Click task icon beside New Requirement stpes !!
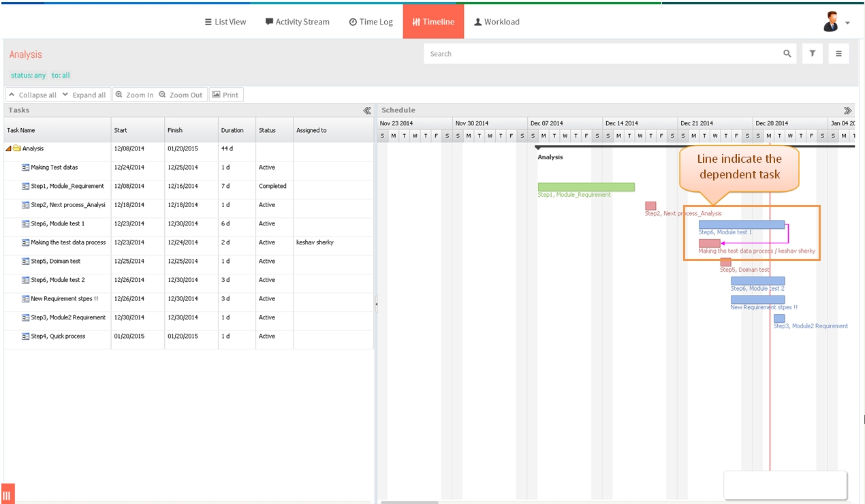 26,298
